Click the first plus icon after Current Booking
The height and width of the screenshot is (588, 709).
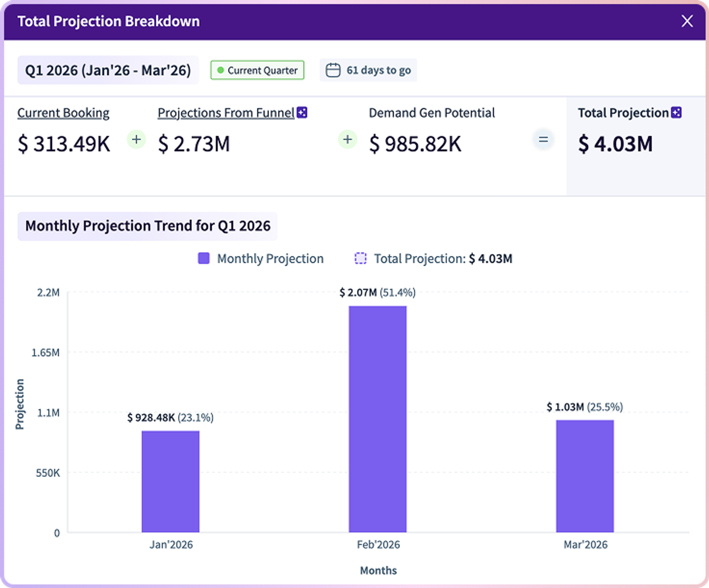tap(136, 139)
